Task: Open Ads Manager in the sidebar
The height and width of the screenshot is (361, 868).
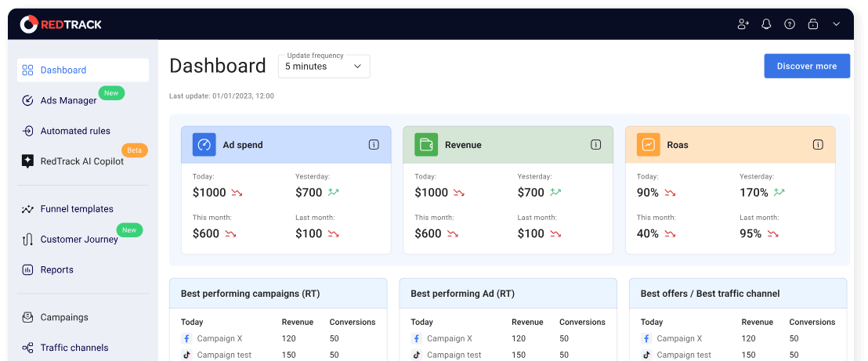Action: [x=69, y=101]
